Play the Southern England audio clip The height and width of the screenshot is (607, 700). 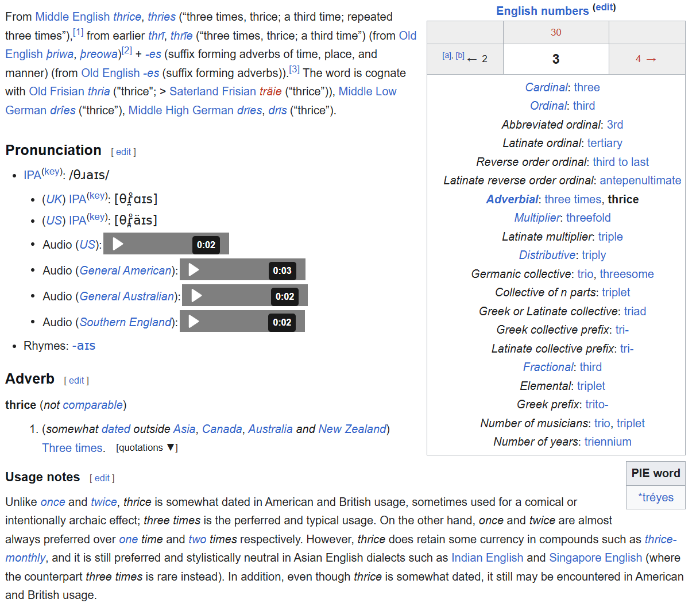click(194, 322)
